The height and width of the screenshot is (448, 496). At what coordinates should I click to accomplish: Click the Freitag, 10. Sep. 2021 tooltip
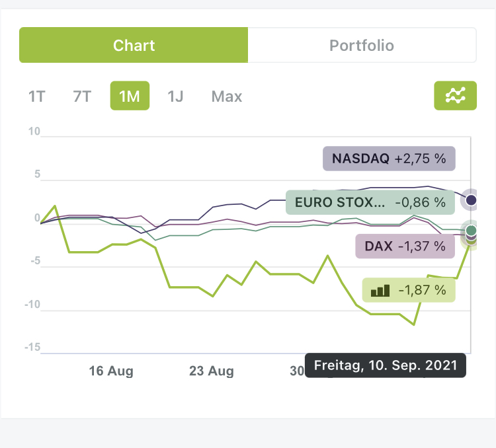386,365
